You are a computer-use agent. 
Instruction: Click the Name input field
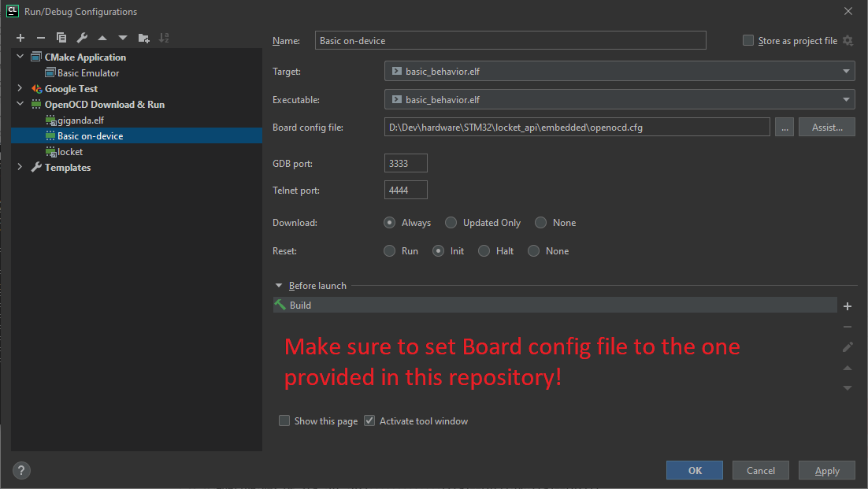[510, 40]
